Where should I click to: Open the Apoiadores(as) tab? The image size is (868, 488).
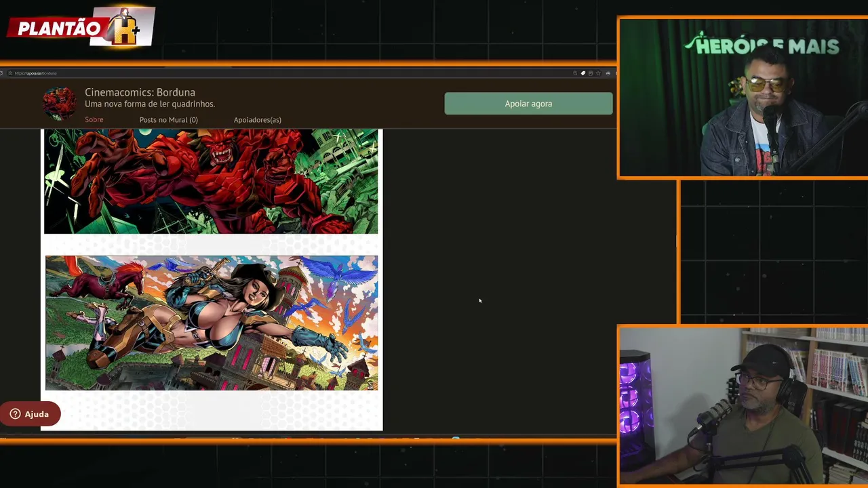click(257, 120)
